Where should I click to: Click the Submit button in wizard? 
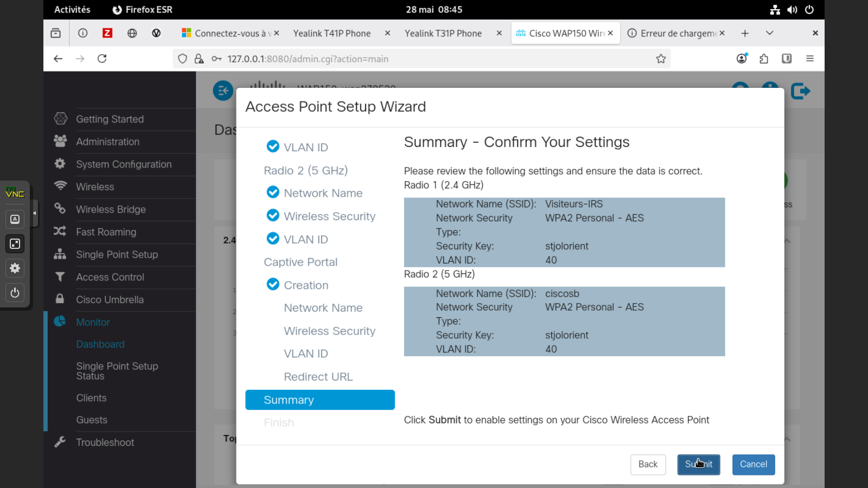click(x=699, y=464)
